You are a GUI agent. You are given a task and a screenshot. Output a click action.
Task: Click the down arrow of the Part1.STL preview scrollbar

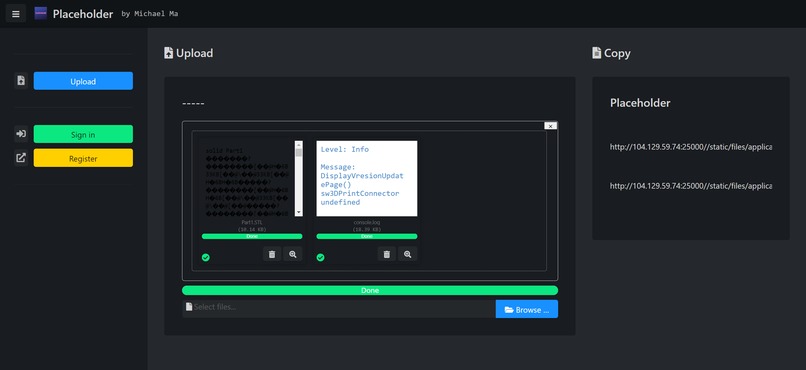tap(299, 212)
